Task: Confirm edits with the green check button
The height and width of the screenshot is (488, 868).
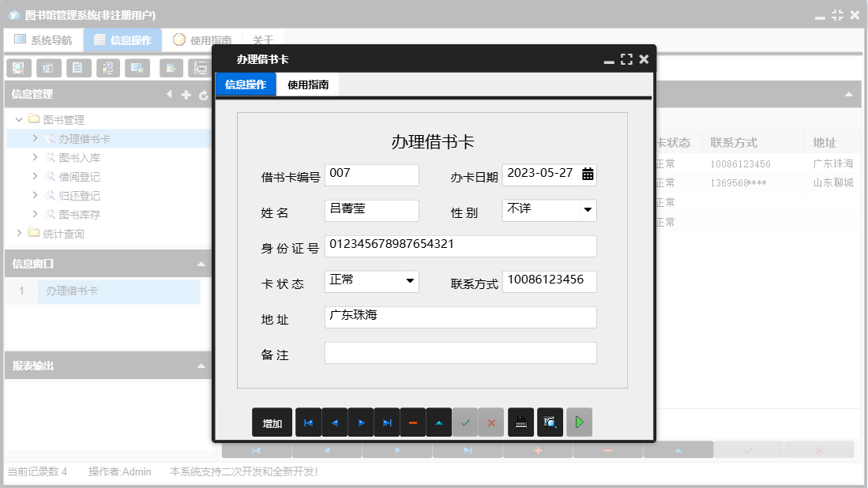Action: point(465,422)
